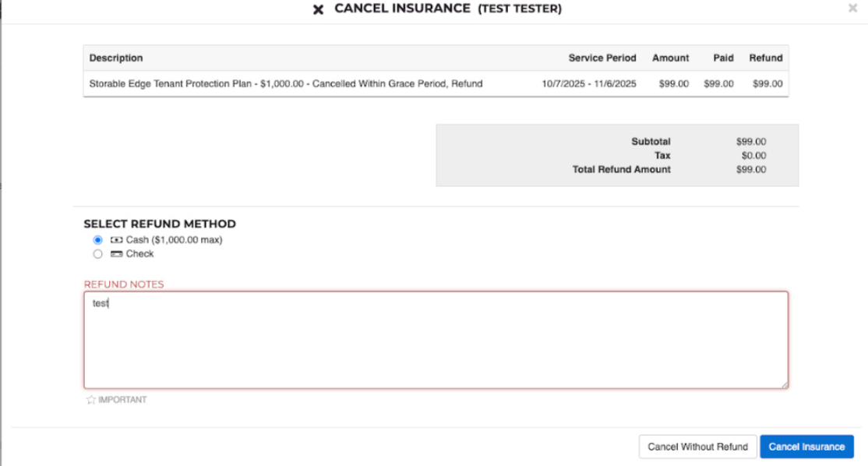
Task: Click the cash bill icon
Action: tap(116, 240)
